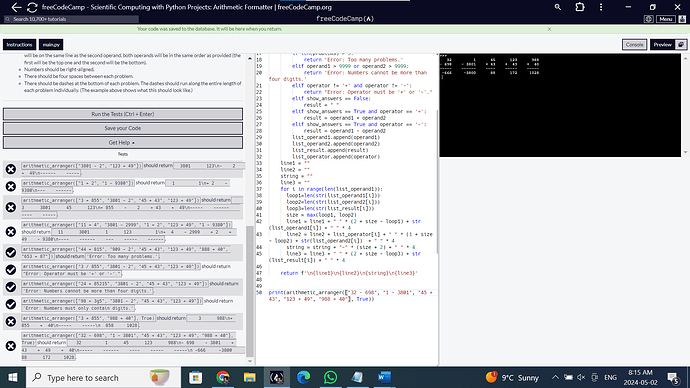Open the three-dot app menu
The image size is (690, 388).
[x=601, y=7]
